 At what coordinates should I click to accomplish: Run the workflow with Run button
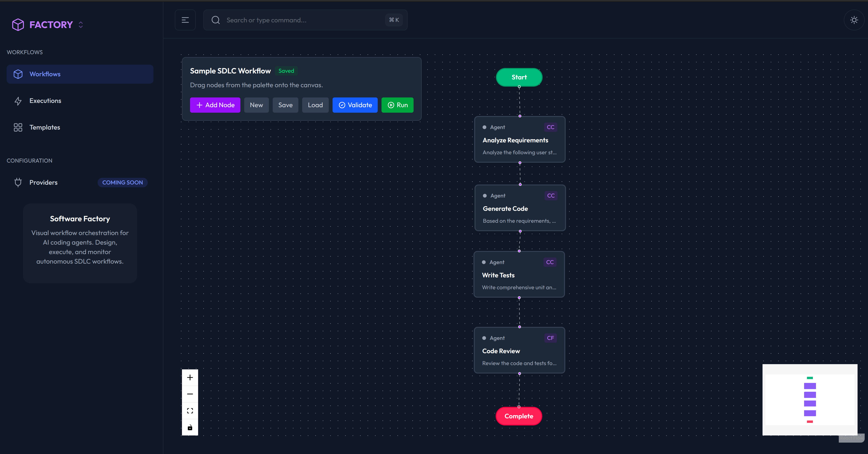pyautogui.click(x=397, y=105)
